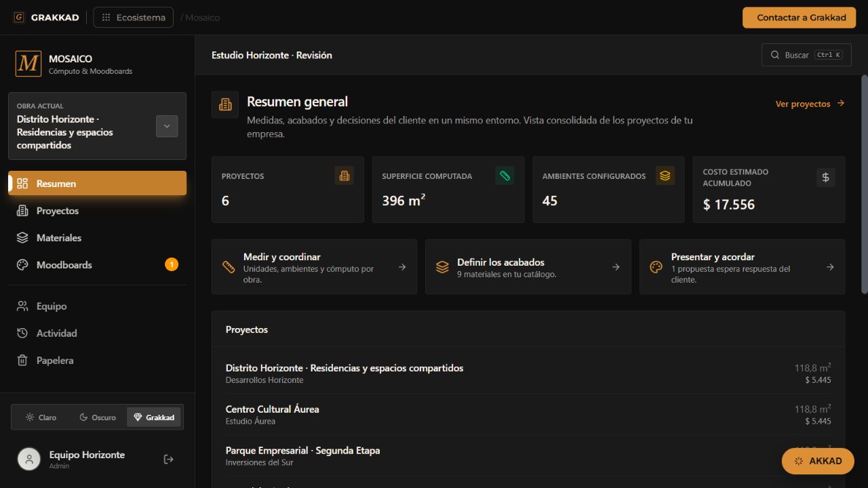
Task: Click the dollar icon in Costo estimado
Action: pos(825,178)
